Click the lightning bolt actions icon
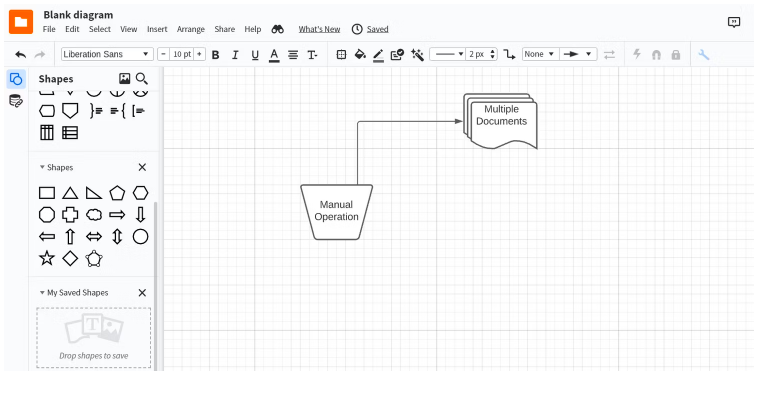 pos(637,54)
